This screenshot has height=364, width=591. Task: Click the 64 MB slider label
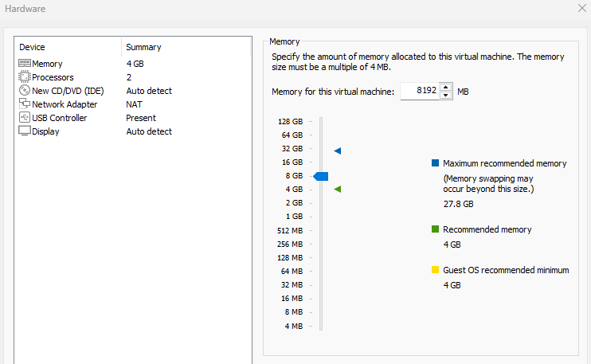(292, 272)
